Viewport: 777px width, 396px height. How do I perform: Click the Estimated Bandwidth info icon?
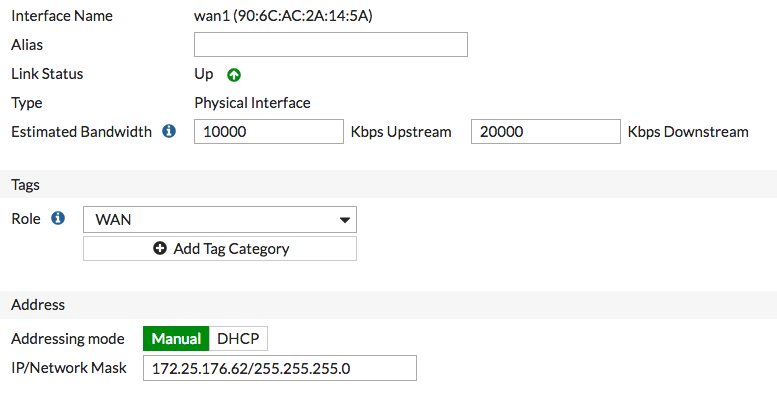[x=169, y=131]
